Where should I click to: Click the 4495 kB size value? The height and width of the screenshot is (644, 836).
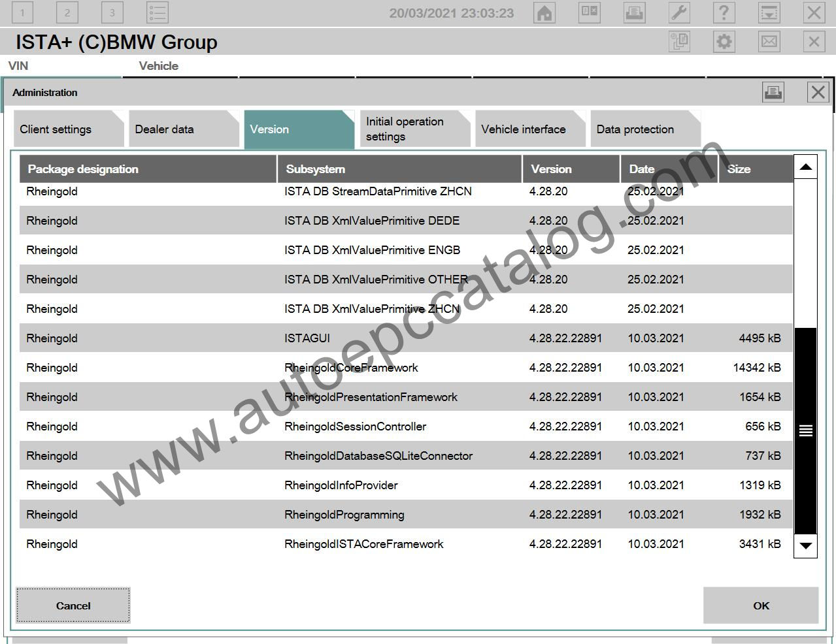(x=760, y=338)
